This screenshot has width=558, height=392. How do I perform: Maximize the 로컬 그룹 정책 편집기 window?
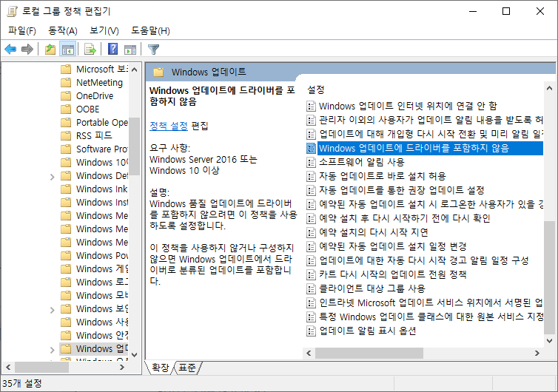click(506, 11)
